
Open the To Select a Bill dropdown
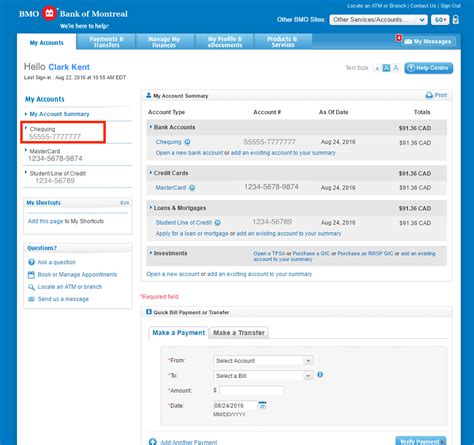point(263,376)
